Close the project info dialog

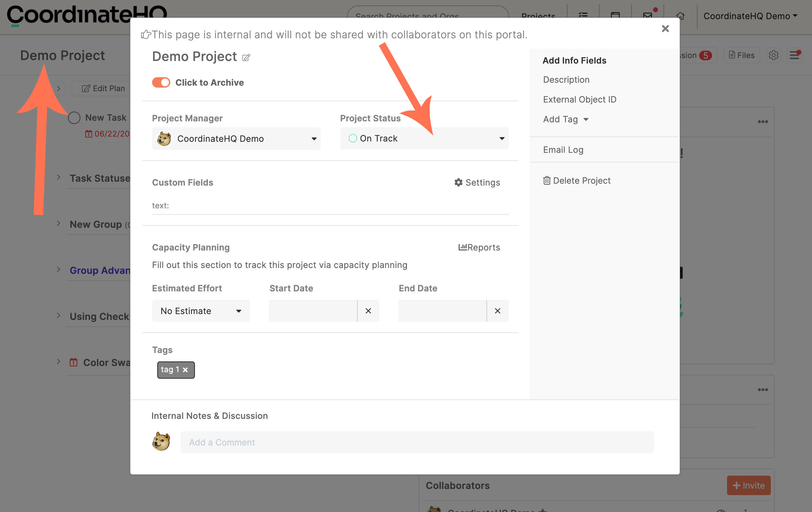click(x=665, y=29)
